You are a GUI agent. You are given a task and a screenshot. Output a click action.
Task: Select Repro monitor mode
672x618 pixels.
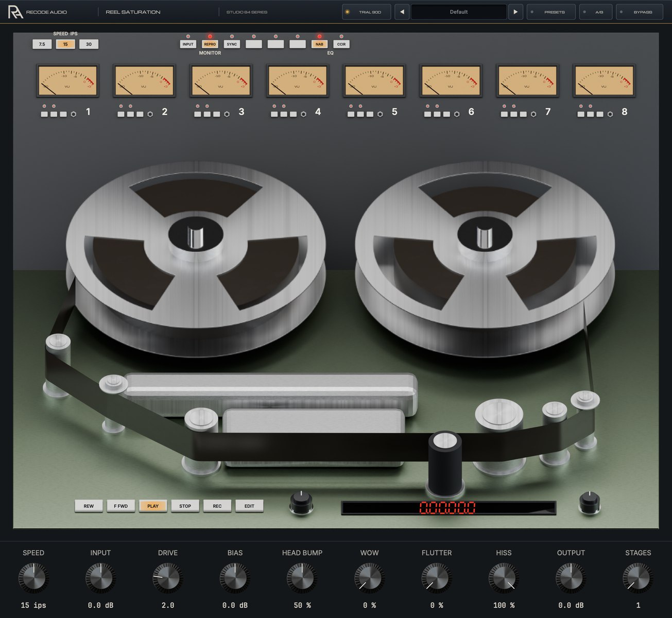(x=210, y=44)
